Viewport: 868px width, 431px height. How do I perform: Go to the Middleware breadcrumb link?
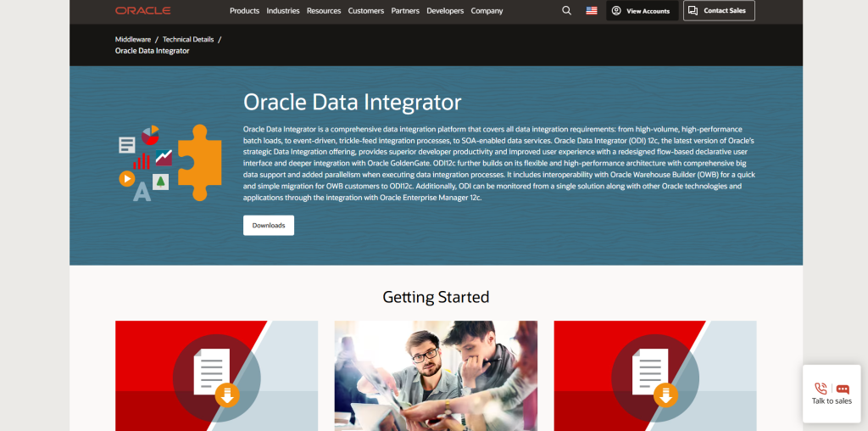(133, 39)
